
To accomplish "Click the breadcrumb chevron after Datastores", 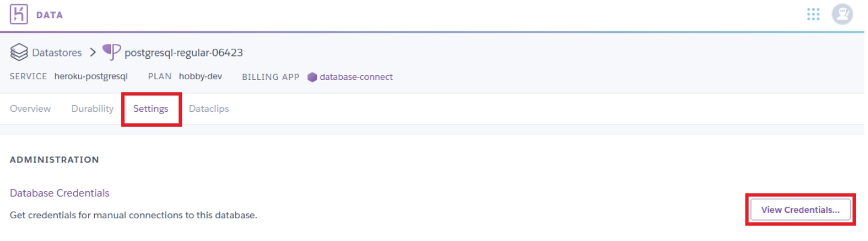I will [x=92, y=52].
